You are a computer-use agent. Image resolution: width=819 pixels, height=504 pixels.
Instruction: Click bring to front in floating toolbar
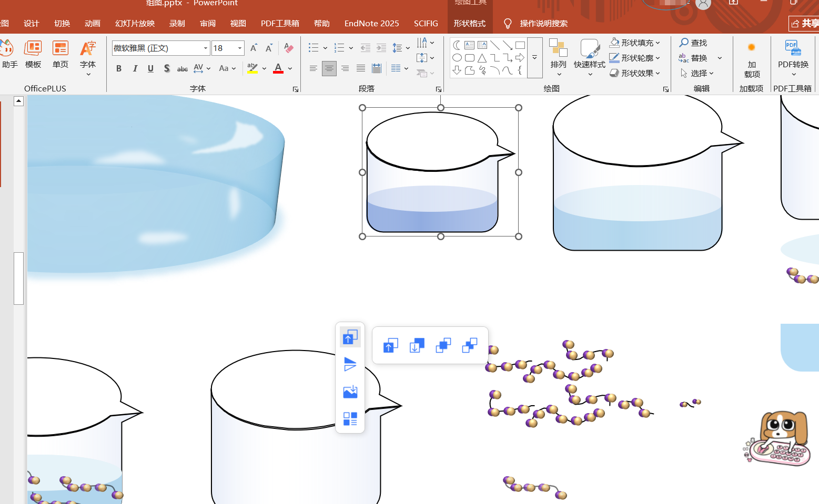point(390,345)
